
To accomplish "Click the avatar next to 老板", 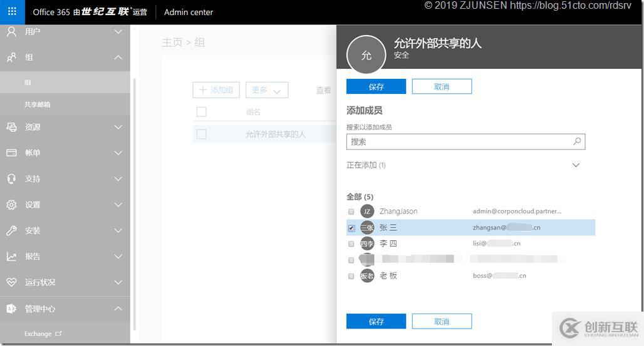I will coord(367,276).
